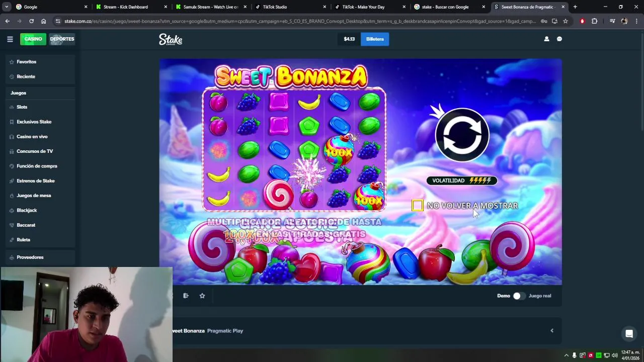Open network icon in system tray
644x362 pixels.
pos(607,355)
